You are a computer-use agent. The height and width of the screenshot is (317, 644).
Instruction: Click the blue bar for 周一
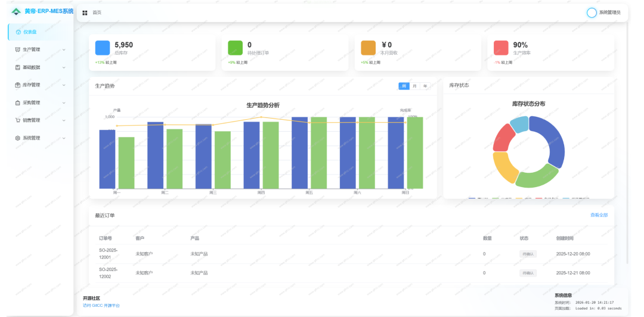pos(107,159)
